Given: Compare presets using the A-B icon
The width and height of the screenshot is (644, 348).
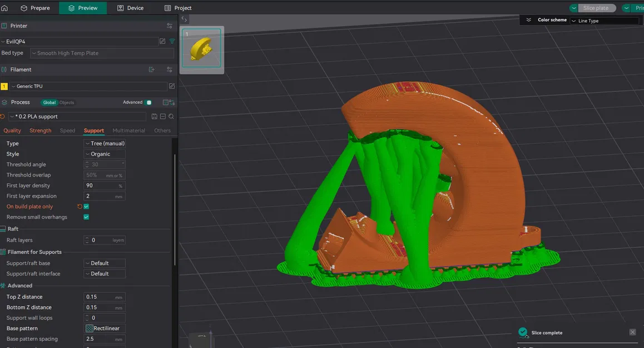Looking at the screenshot, I should coord(172,102).
